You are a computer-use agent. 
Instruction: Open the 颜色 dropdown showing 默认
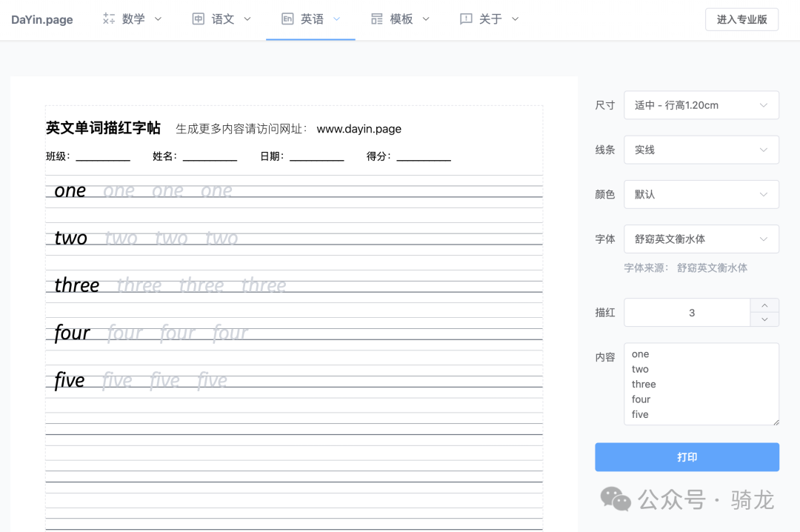(701, 194)
